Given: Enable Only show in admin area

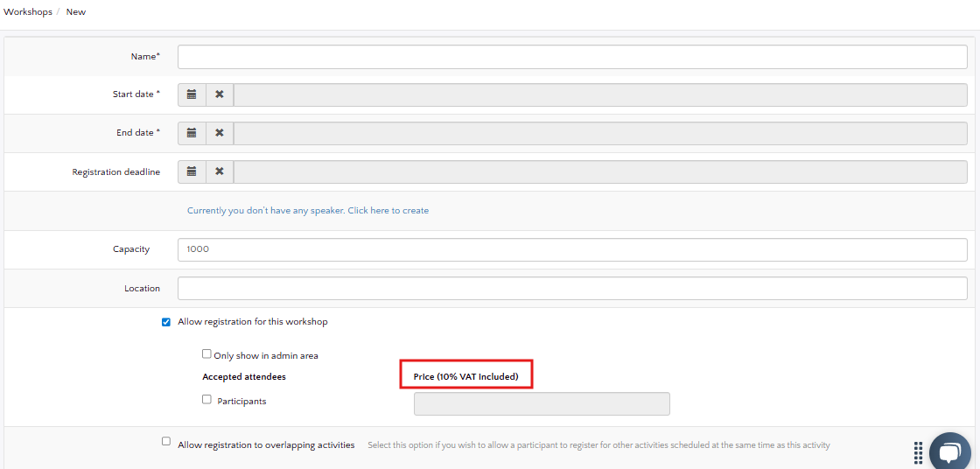Looking at the screenshot, I should (x=206, y=354).
